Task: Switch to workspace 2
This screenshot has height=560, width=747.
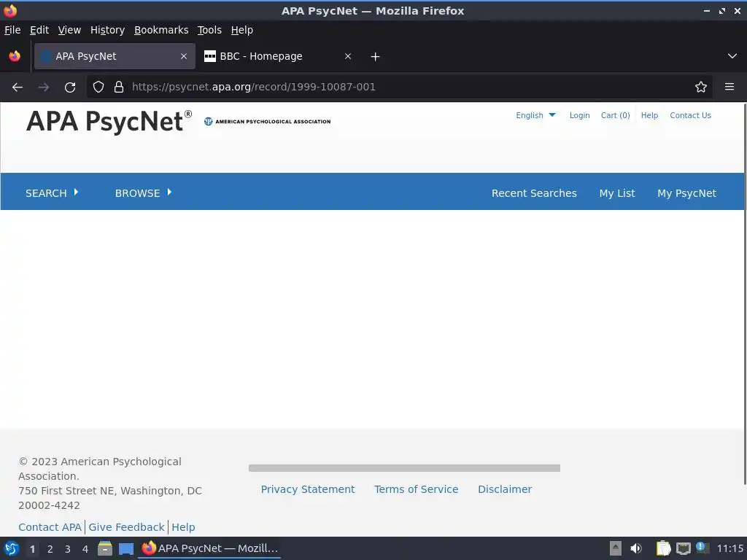Action: coord(50,549)
